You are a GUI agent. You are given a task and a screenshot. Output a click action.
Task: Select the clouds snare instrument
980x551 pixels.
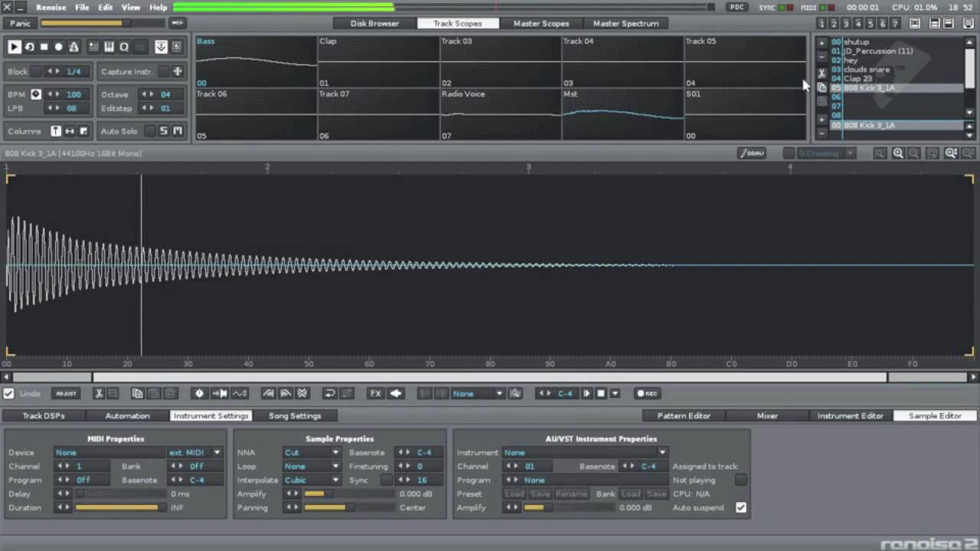(867, 70)
